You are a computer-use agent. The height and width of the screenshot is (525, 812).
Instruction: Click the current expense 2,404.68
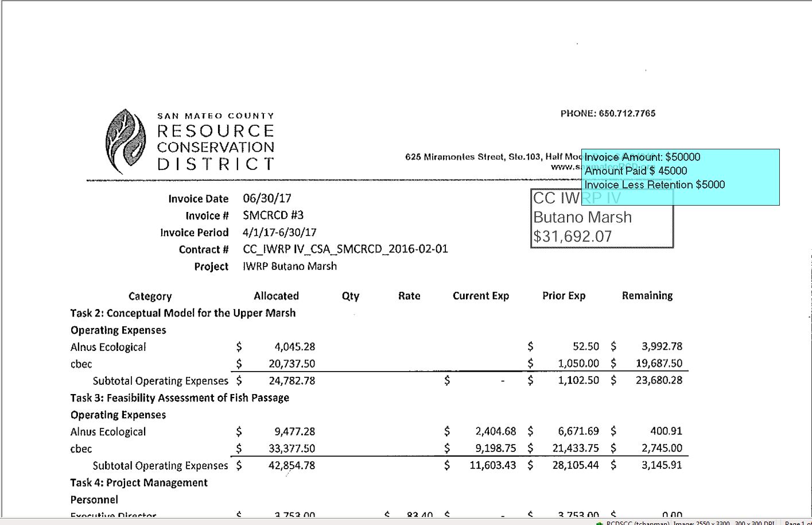click(496, 431)
